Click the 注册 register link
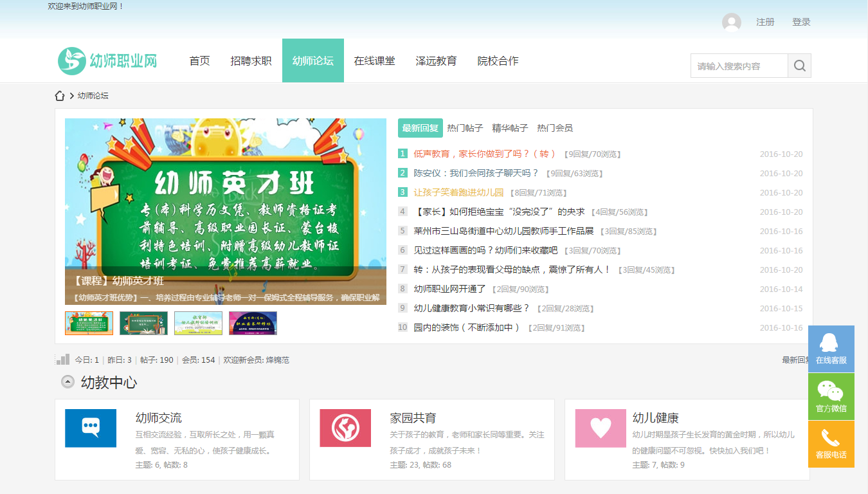Viewport: 868px width, 494px height. click(765, 22)
